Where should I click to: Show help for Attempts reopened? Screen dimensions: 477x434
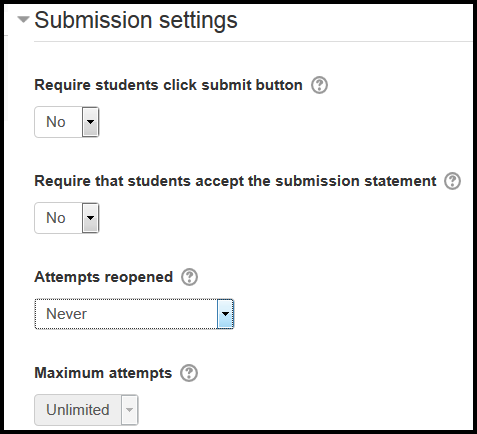point(189,277)
